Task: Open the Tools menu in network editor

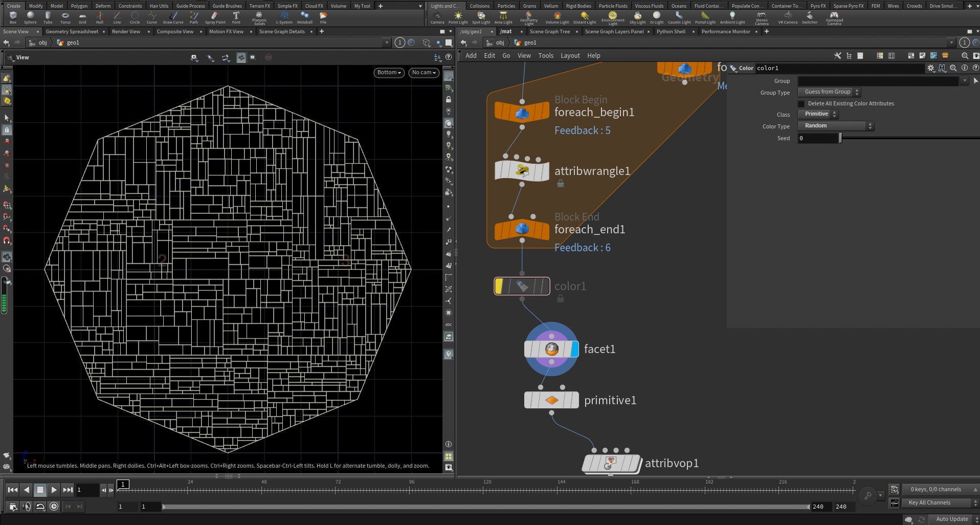Action: point(545,56)
